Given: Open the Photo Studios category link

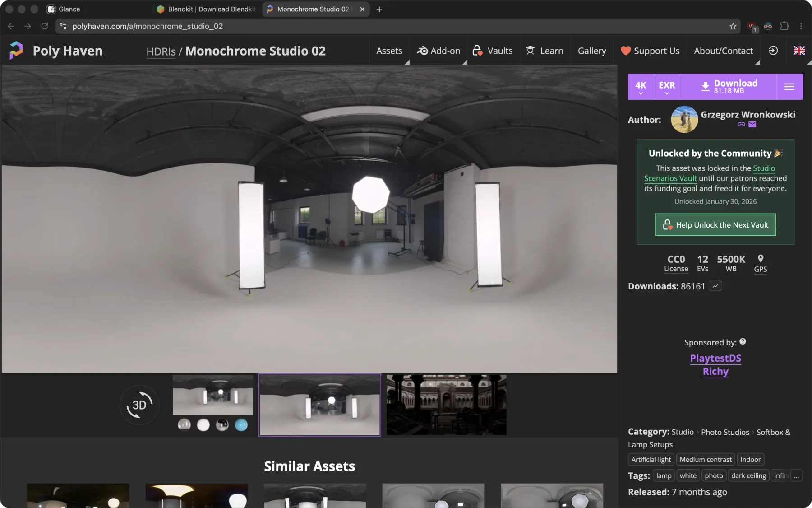Looking at the screenshot, I should [725, 432].
